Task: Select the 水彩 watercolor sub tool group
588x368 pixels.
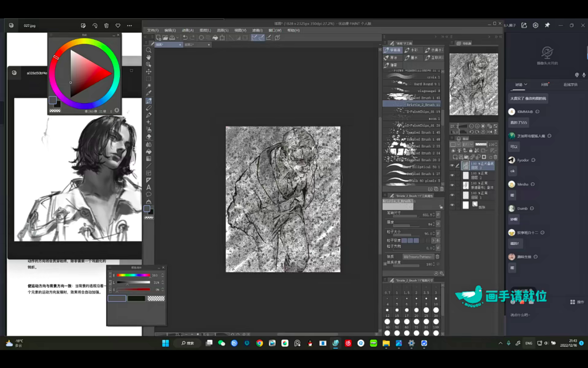Action: pyautogui.click(x=413, y=50)
